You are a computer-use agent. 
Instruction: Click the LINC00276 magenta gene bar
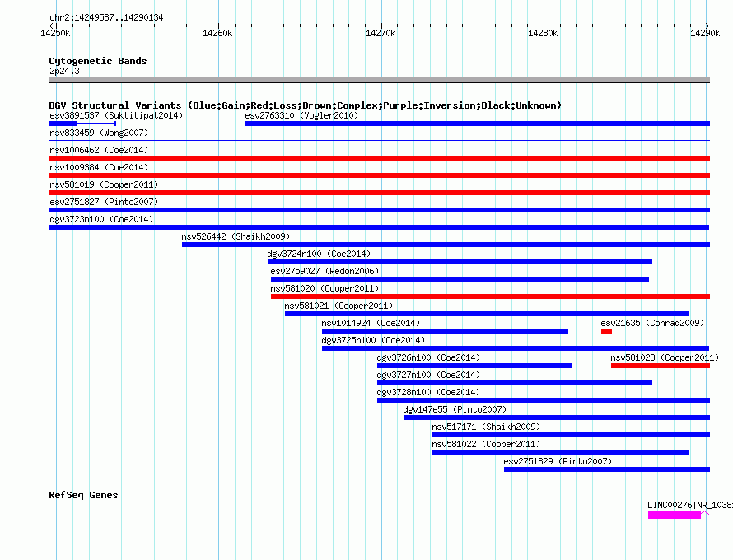(674, 515)
